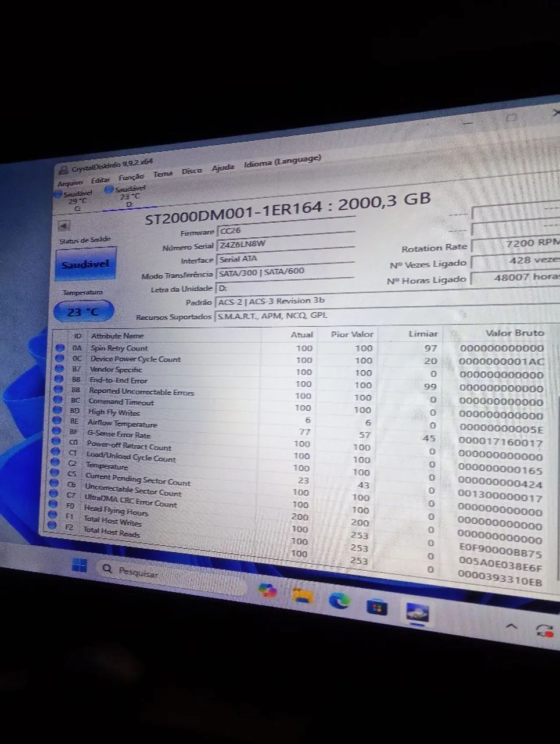560x744 pixels.
Task: Click the blue status icon for End-to-End Error
Action: pos(58,379)
